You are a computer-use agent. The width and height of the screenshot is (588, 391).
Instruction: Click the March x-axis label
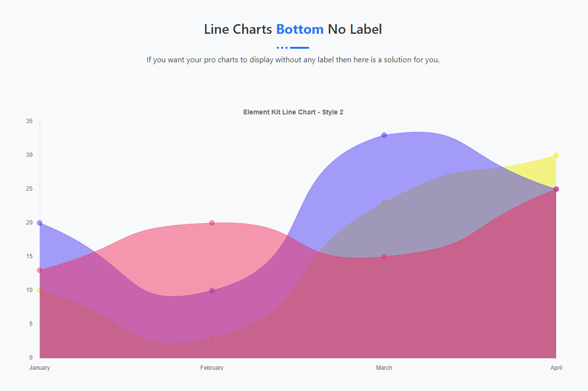tap(384, 368)
